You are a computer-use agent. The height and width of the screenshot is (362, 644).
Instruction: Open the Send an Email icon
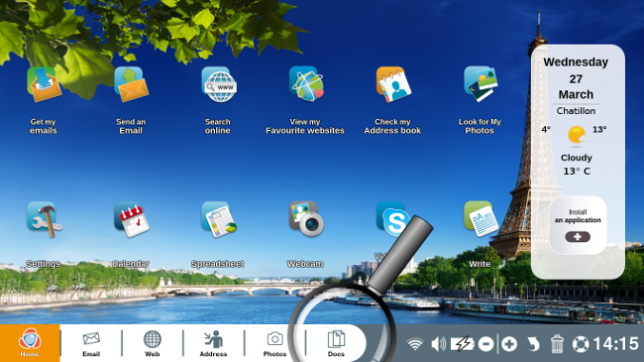click(131, 84)
